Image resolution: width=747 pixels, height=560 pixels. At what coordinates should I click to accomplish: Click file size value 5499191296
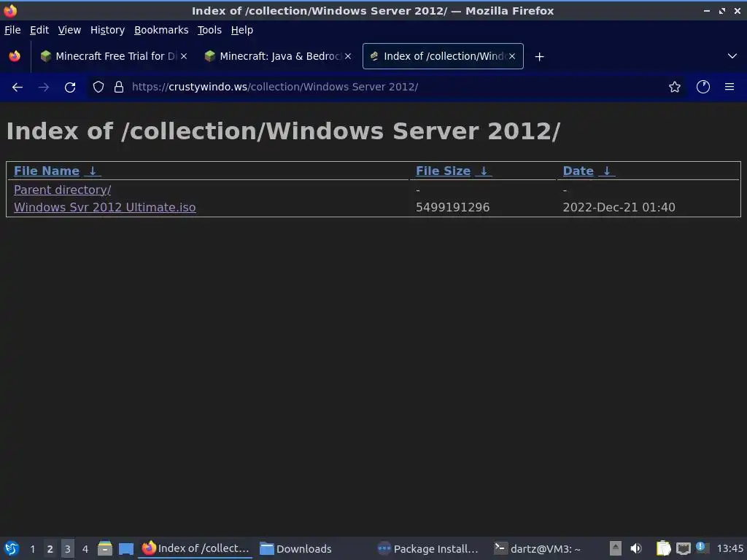click(x=452, y=208)
